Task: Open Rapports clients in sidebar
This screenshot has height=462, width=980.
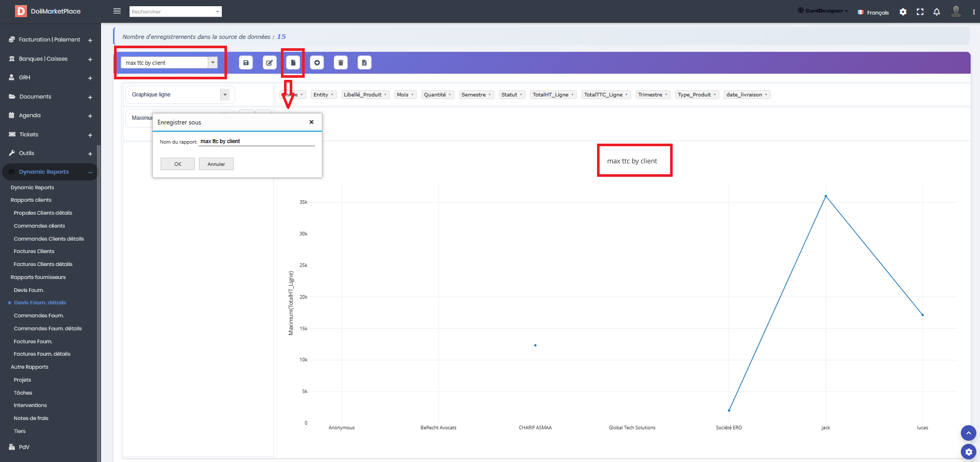Action: [x=31, y=200]
